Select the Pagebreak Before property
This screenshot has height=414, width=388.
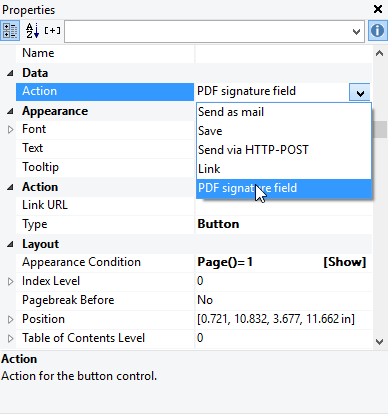[x=105, y=300]
